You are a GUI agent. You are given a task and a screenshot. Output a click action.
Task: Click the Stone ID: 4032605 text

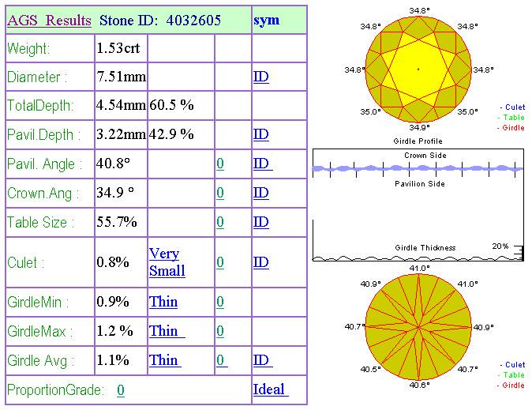[x=159, y=21]
